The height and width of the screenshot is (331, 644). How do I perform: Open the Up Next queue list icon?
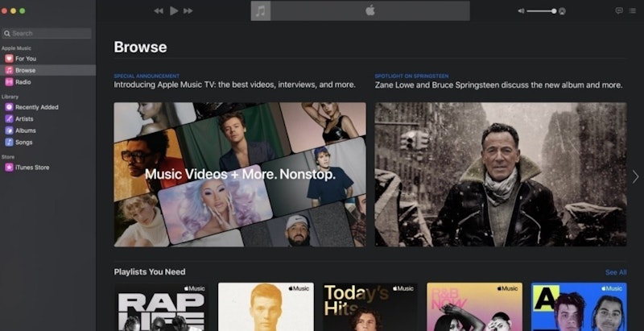click(633, 11)
